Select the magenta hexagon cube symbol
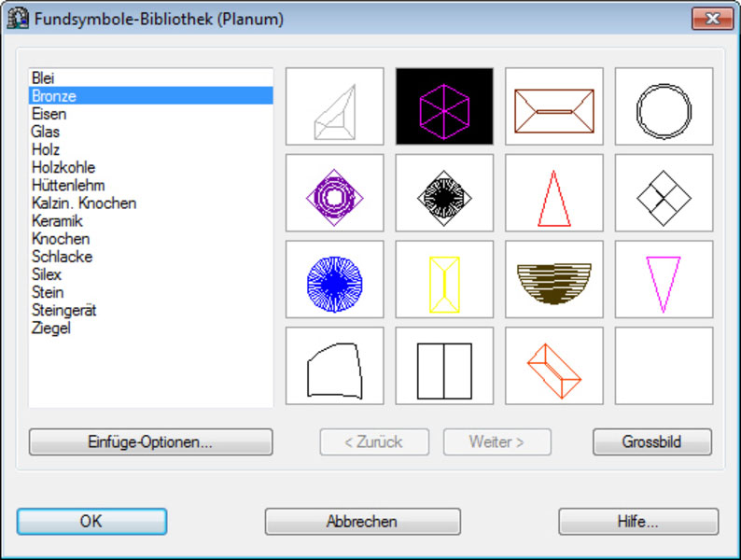The height and width of the screenshot is (560, 741). [x=444, y=106]
